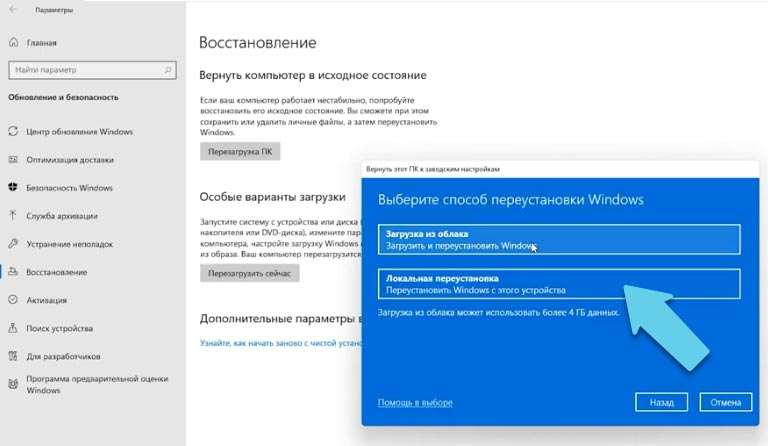
Task: Select 'Восстановление' in the sidebar
Action: click(x=57, y=272)
